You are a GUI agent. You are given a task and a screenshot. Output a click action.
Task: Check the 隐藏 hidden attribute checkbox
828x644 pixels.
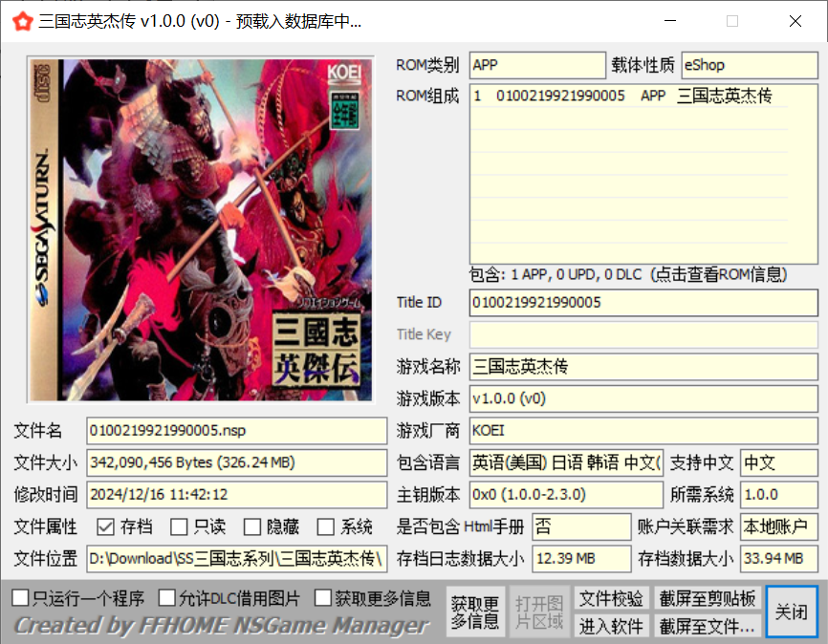pyautogui.click(x=251, y=526)
